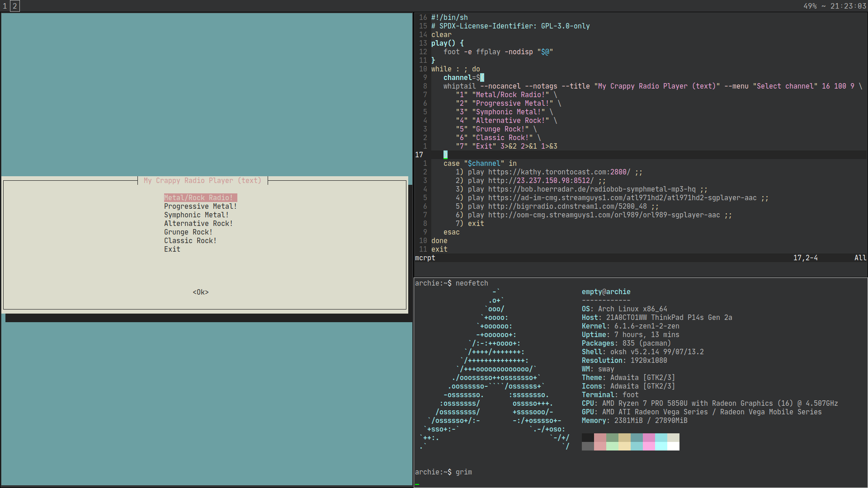868x488 pixels.
Task: Click the play() function definition line
Action: [447, 43]
